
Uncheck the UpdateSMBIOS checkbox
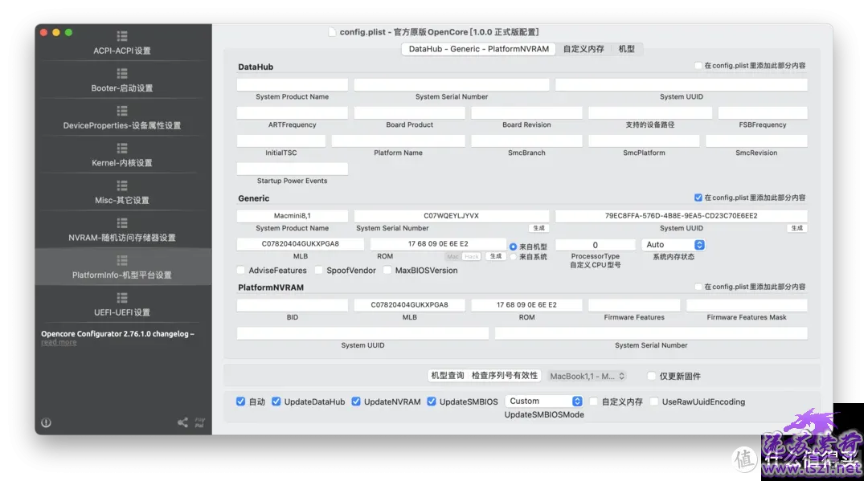click(432, 402)
